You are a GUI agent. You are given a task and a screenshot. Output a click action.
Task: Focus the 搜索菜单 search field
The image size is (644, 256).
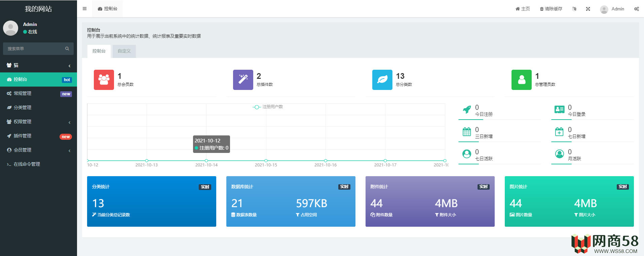(34, 49)
